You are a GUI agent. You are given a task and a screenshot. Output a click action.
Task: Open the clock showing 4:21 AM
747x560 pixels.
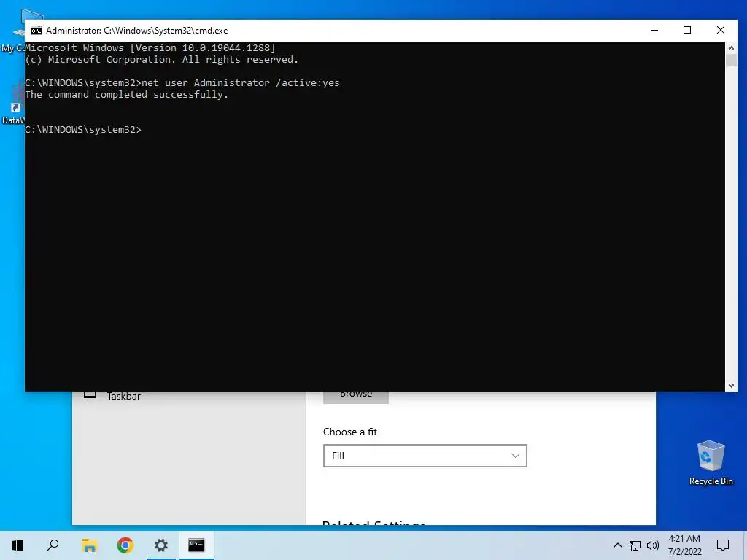tap(684, 545)
